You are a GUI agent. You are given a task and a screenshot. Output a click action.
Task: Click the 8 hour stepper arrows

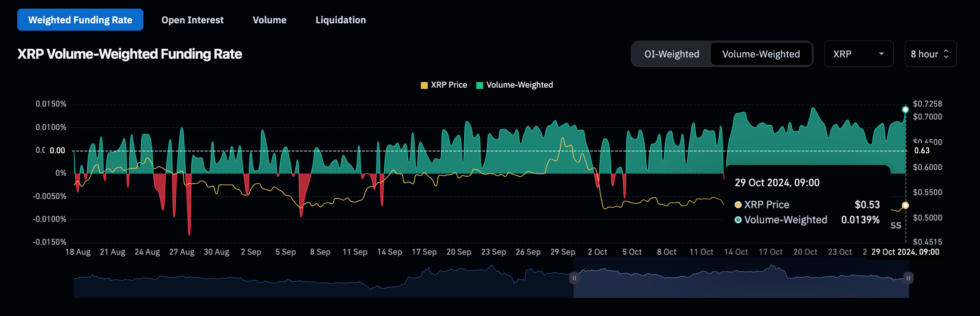946,54
